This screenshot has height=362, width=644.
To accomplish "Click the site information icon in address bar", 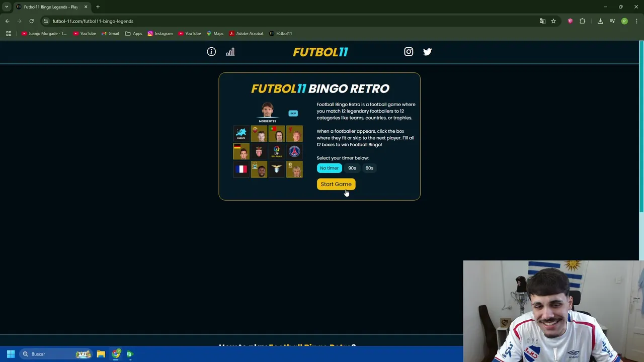I will coord(46,21).
